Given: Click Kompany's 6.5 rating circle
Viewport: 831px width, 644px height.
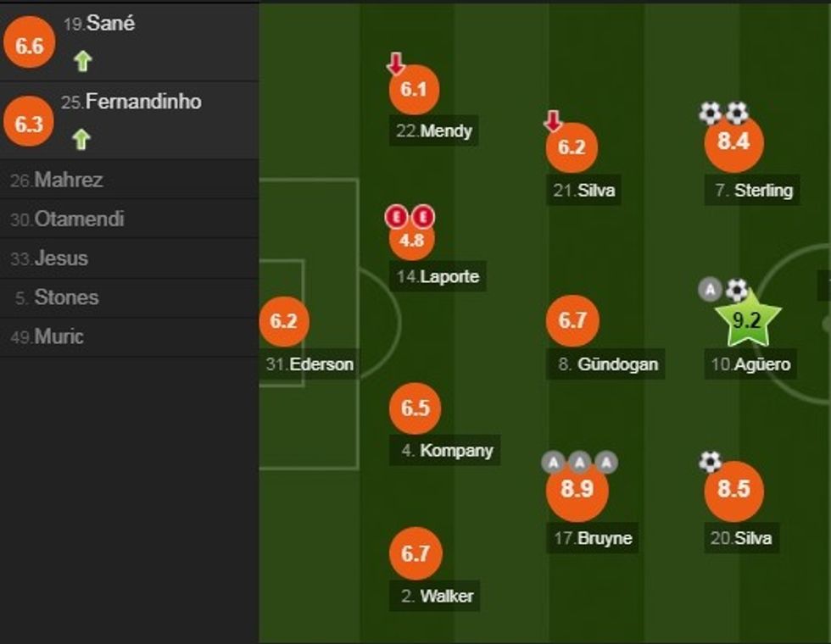Looking at the screenshot, I should [415, 408].
